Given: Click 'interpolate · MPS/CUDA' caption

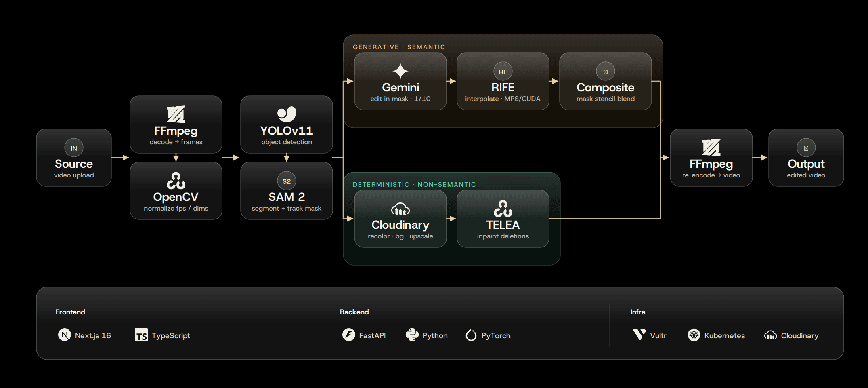Looking at the screenshot, I should 503,99.
